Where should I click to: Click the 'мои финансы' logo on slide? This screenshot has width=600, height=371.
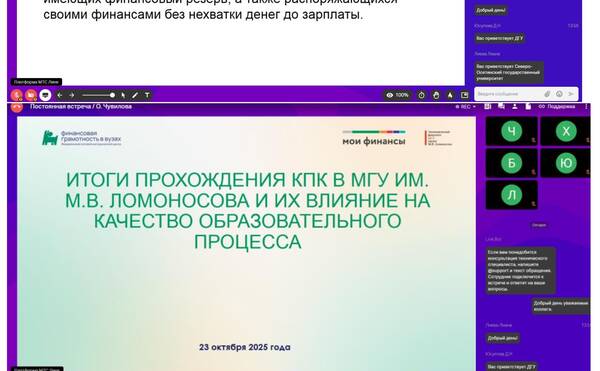373,138
